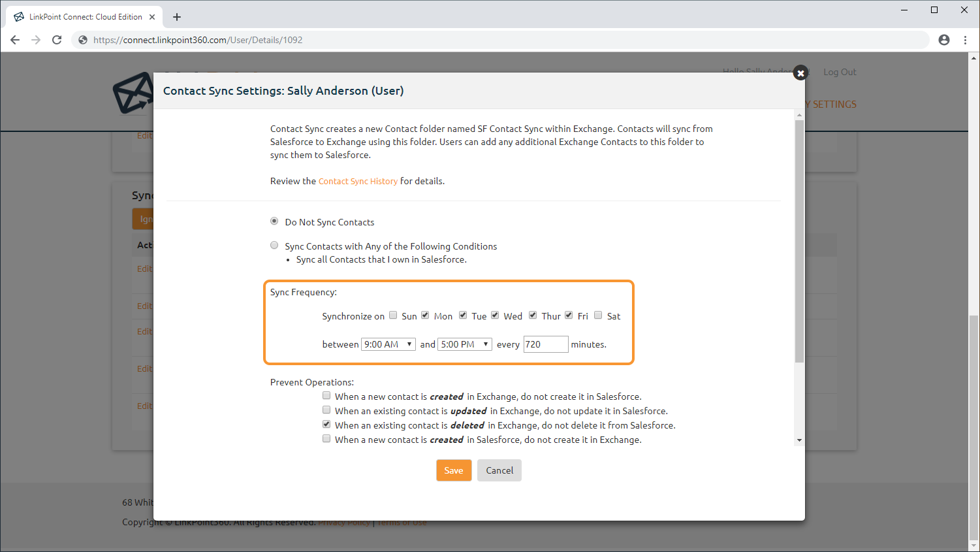Screen dimensions: 980x552
Task: Go back in browser history
Action: pyautogui.click(x=15, y=40)
